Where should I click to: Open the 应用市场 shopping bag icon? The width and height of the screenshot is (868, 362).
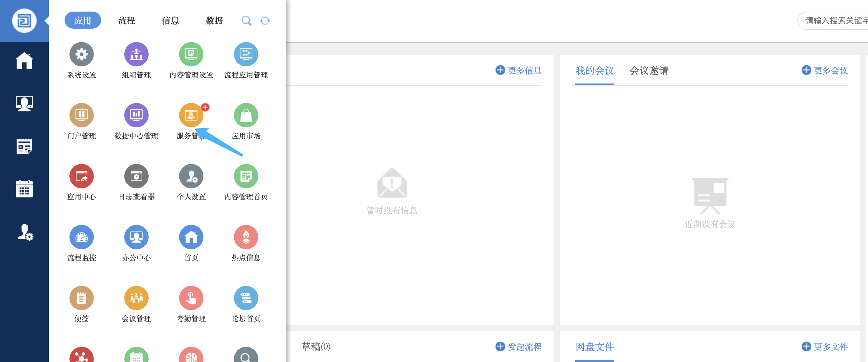246,115
